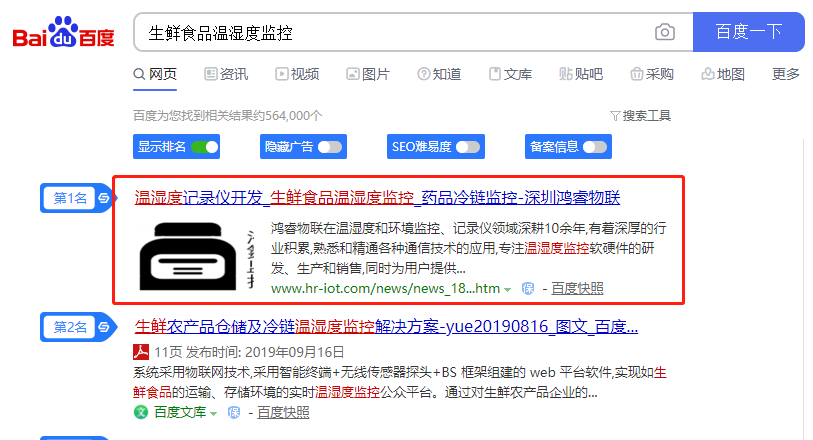
Task: Click the Baidu logo
Action: coord(63,33)
